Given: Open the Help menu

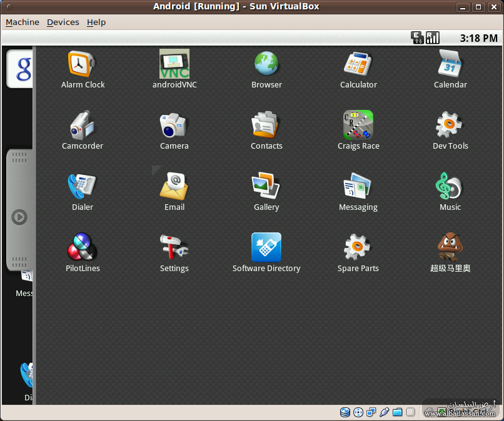Looking at the screenshot, I should tap(96, 22).
